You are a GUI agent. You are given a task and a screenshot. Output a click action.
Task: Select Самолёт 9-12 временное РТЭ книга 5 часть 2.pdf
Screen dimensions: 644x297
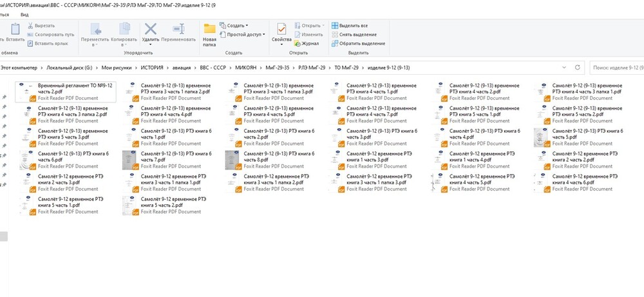pos(169,206)
